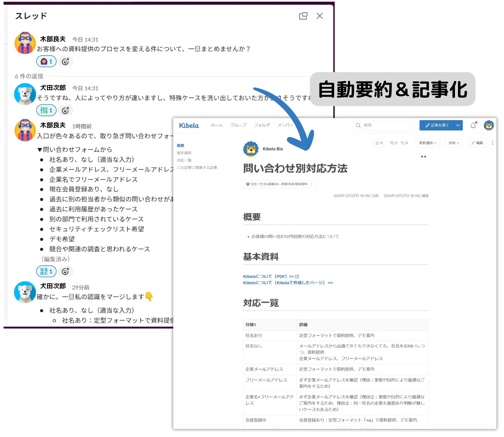This screenshot has width=504, height=437.
Task: Open the Kibela-Biz author name
Action: tap(273, 149)
